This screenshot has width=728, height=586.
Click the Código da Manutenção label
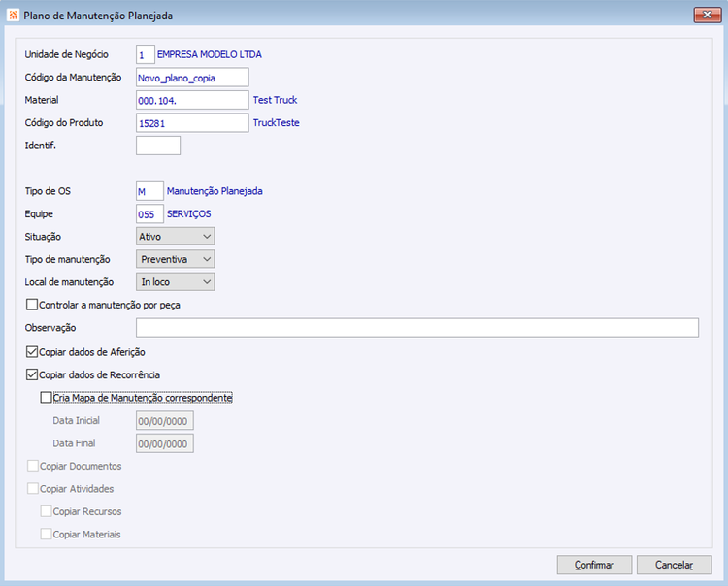(x=73, y=77)
